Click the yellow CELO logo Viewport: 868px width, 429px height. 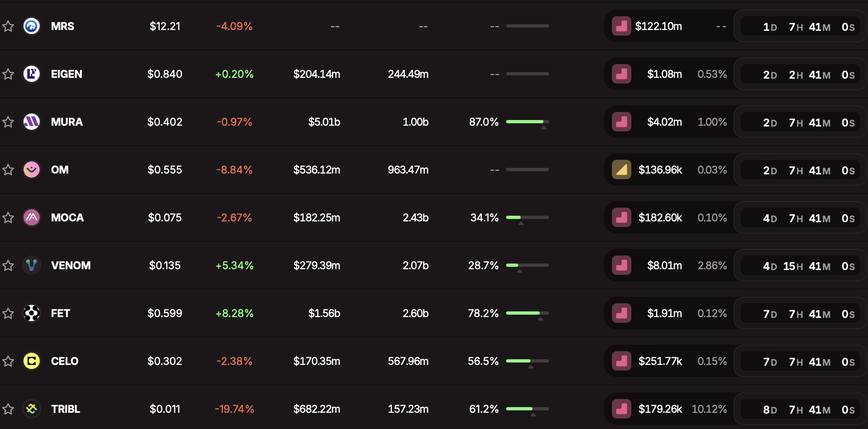[x=32, y=361]
